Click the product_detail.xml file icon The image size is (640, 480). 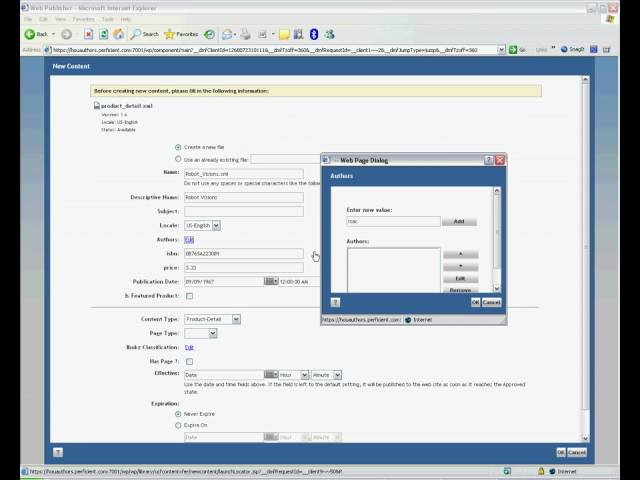coord(97,106)
